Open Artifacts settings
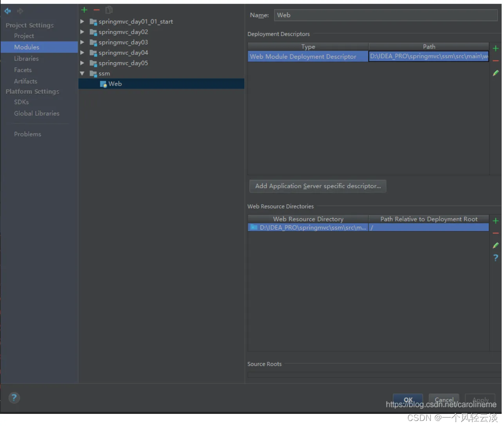 click(x=25, y=81)
